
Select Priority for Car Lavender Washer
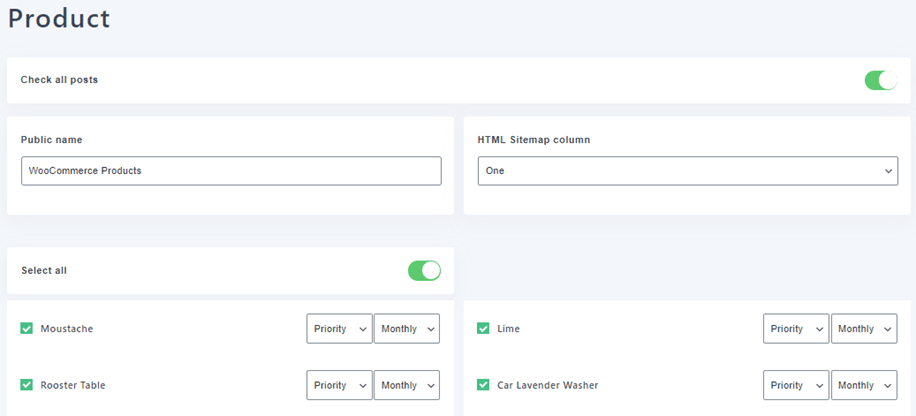click(x=796, y=385)
